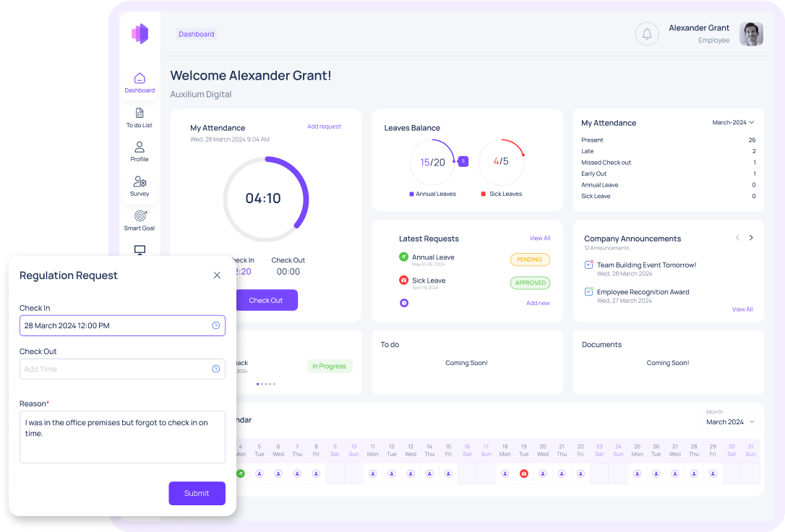Close the Regulation Request dialog
This screenshot has height=532, width=785.
pos(217,275)
